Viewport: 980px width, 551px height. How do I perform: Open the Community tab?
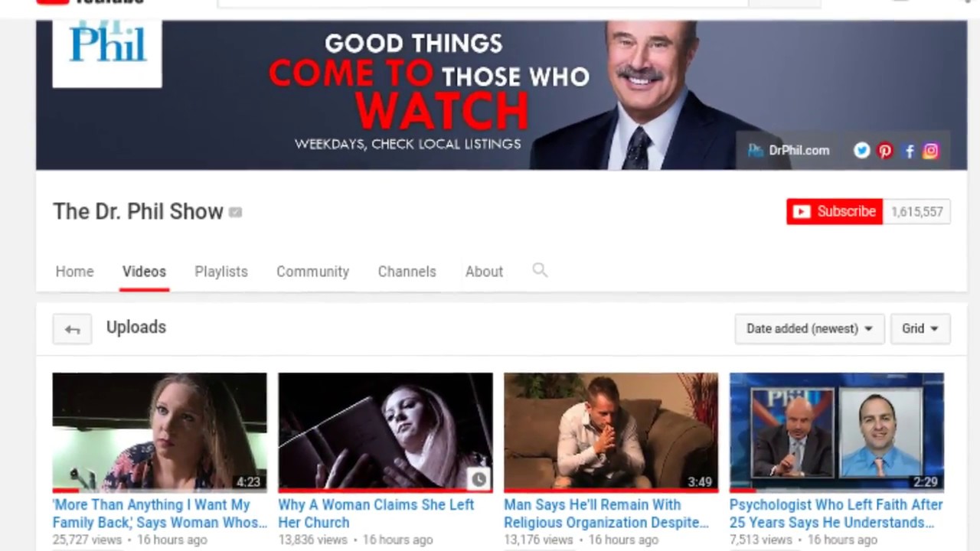click(x=312, y=272)
